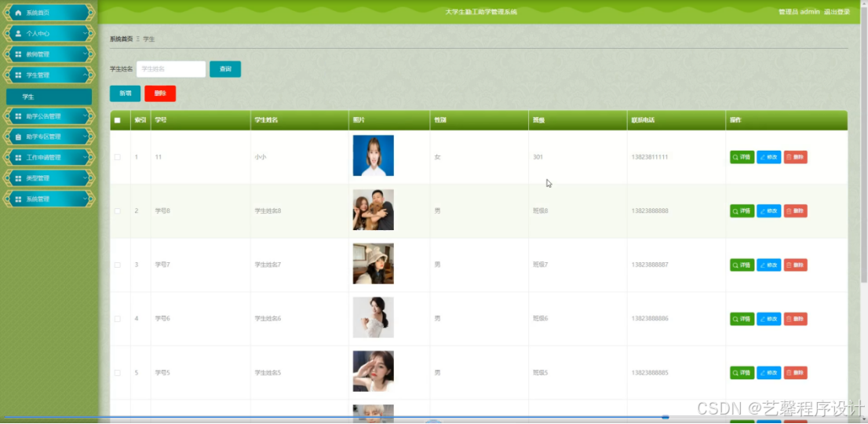The image size is (868, 424).
Task: Click the 退出登录 logout link
Action: click(x=837, y=13)
